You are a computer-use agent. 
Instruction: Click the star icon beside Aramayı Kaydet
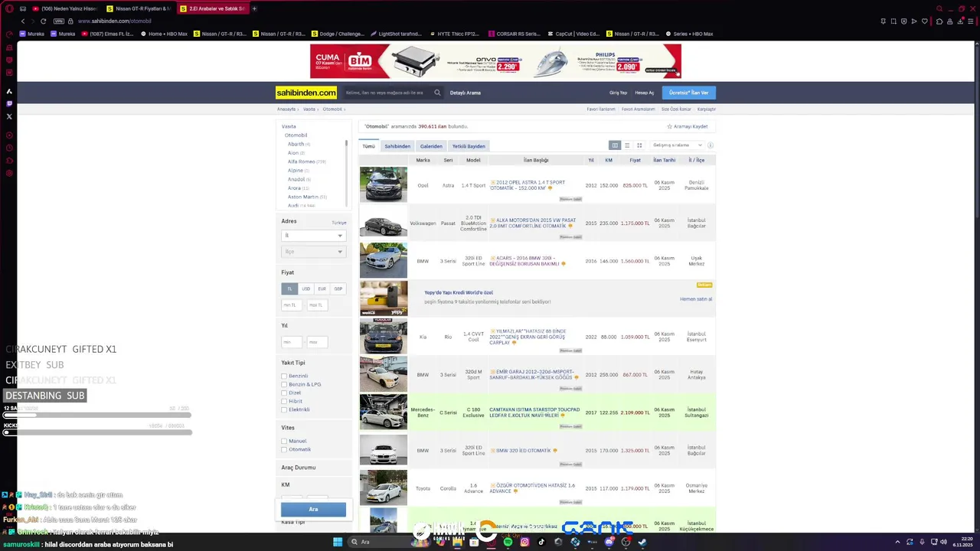pos(669,126)
